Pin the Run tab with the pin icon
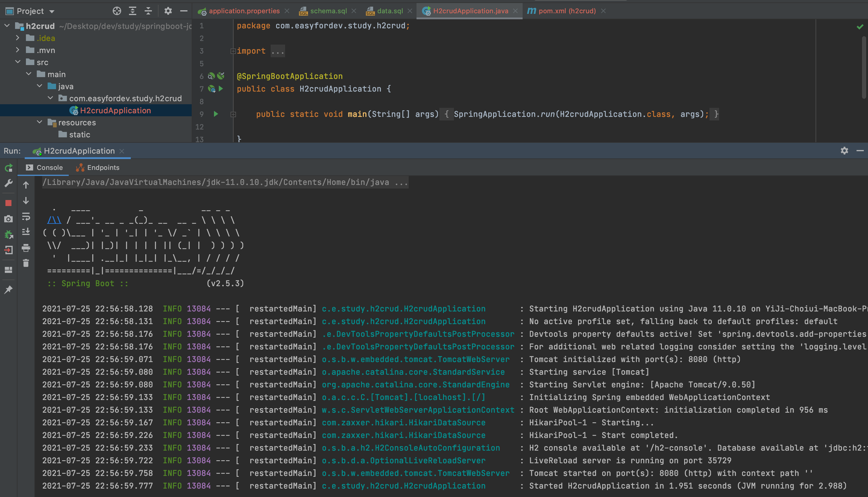This screenshot has width=868, height=497. click(x=8, y=290)
